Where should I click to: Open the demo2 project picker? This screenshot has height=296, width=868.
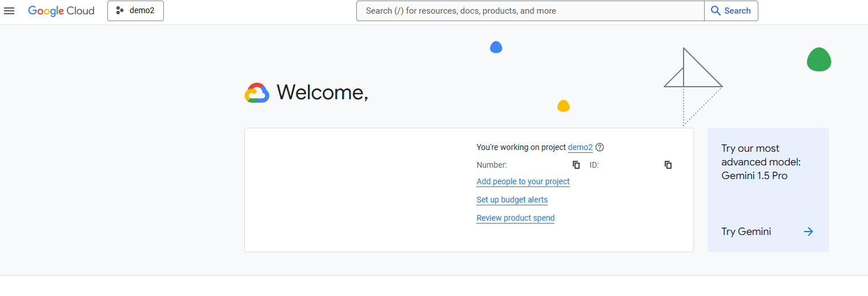135,11
